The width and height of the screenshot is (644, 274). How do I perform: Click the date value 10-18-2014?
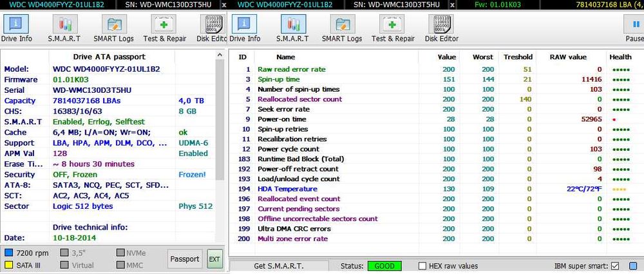click(x=74, y=238)
